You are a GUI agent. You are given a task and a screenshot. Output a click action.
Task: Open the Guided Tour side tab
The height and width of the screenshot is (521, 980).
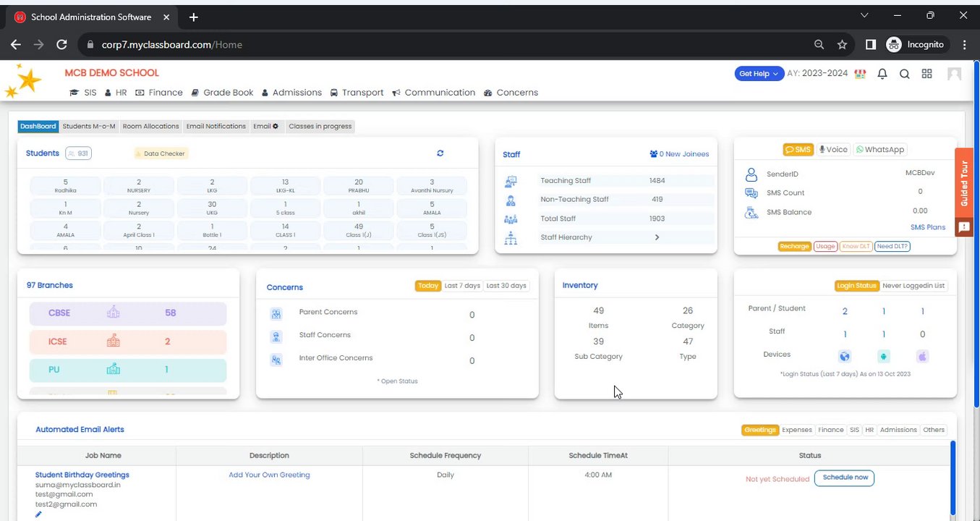(963, 182)
